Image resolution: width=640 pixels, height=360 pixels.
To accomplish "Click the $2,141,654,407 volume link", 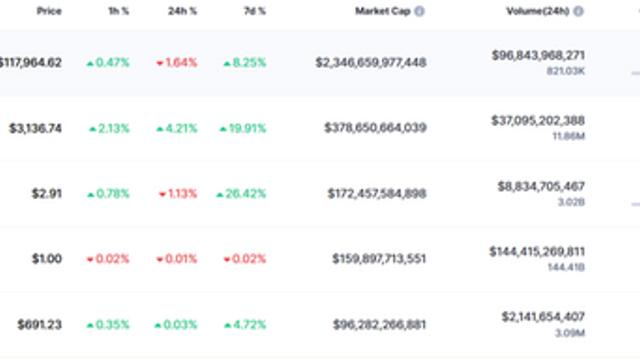I will 543,317.
